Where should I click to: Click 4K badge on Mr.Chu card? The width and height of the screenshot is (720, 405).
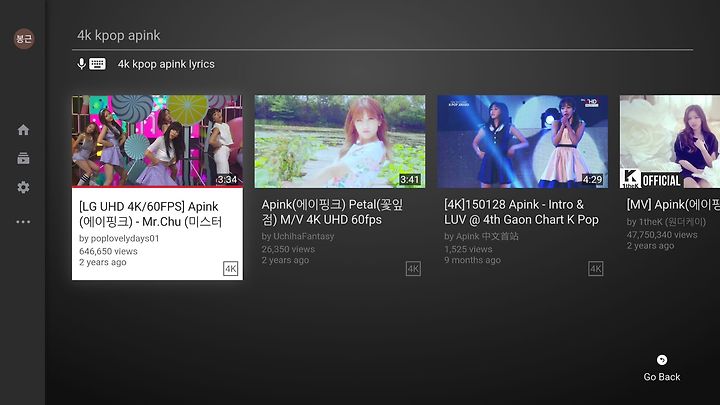click(x=231, y=269)
